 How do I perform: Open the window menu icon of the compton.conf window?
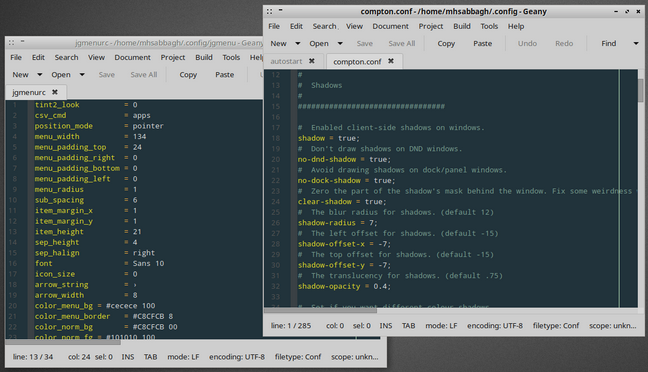pos(269,12)
